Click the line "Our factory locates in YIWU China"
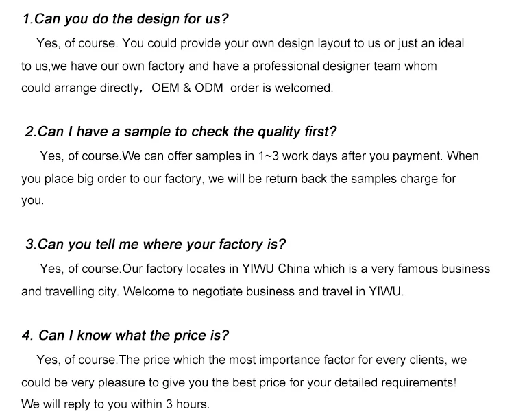This screenshot has width=514, height=420. pyautogui.click(x=265, y=269)
